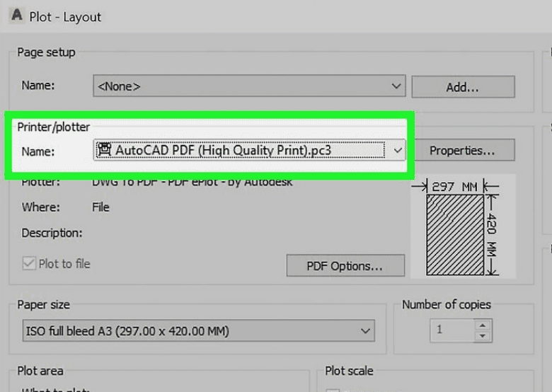Click the Add... button
Screen dimensions: 552x392
pos(463,86)
